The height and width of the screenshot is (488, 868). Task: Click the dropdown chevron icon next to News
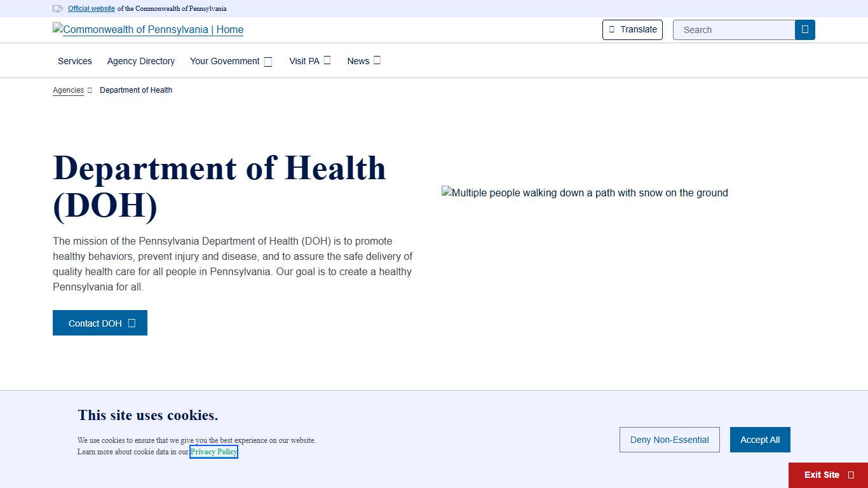377,60
